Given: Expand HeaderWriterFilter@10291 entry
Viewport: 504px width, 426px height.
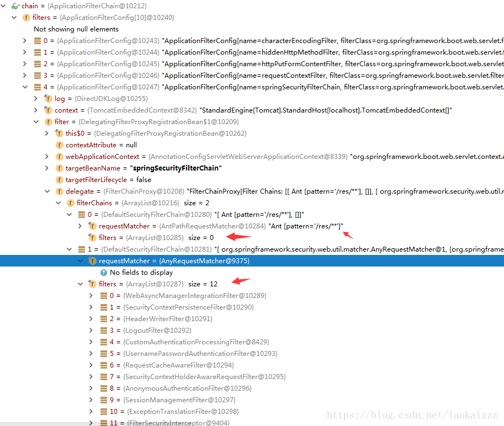Looking at the screenshot, I should (x=91, y=318).
